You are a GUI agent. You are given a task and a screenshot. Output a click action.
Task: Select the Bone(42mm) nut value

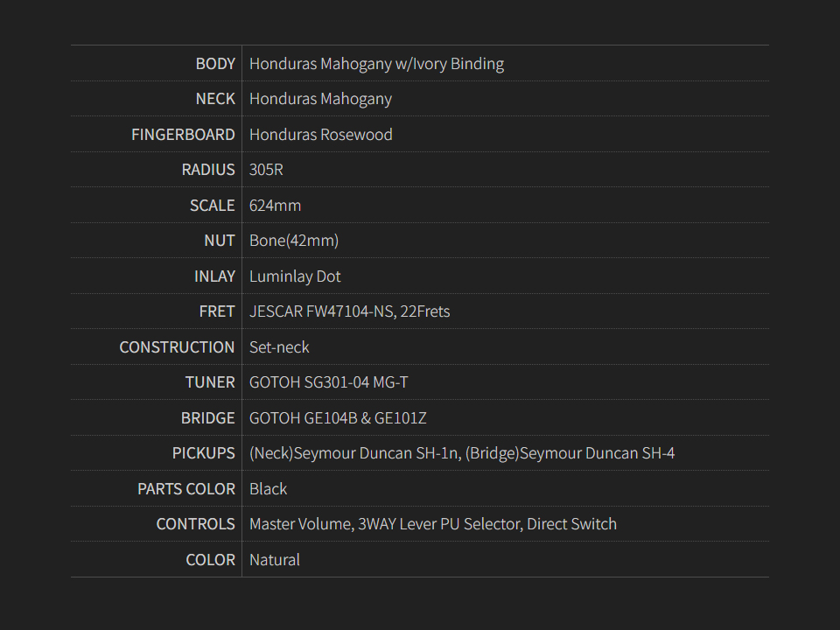point(294,241)
